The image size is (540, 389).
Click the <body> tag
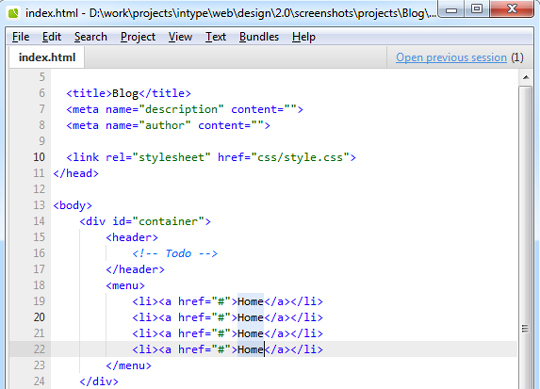[x=73, y=205]
